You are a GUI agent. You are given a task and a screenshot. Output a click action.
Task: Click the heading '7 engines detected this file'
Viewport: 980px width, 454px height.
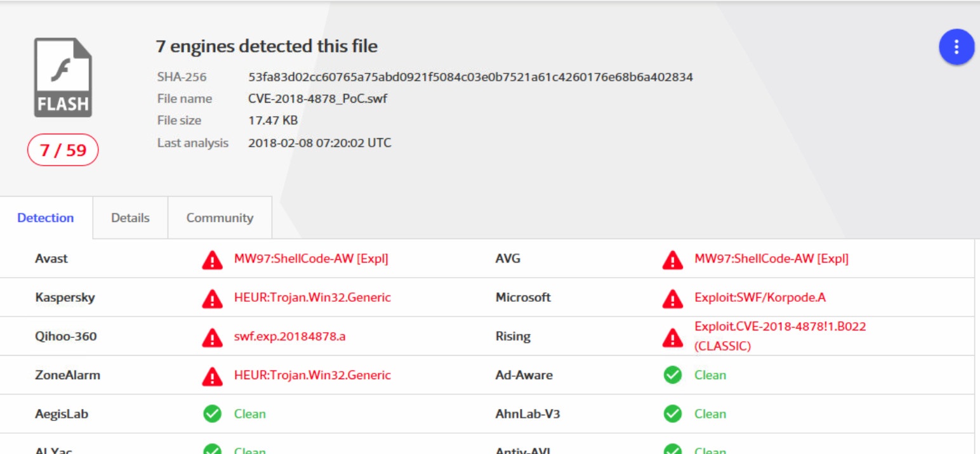(x=267, y=46)
